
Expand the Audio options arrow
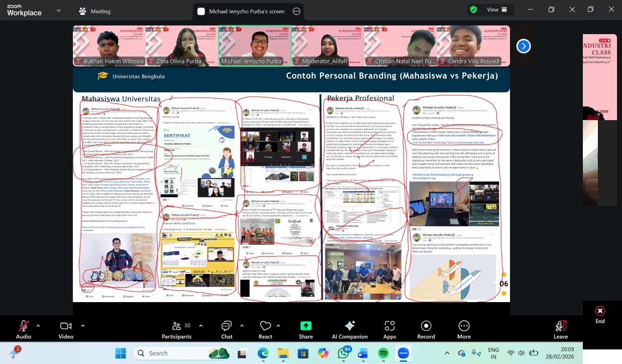[x=38, y=326]
